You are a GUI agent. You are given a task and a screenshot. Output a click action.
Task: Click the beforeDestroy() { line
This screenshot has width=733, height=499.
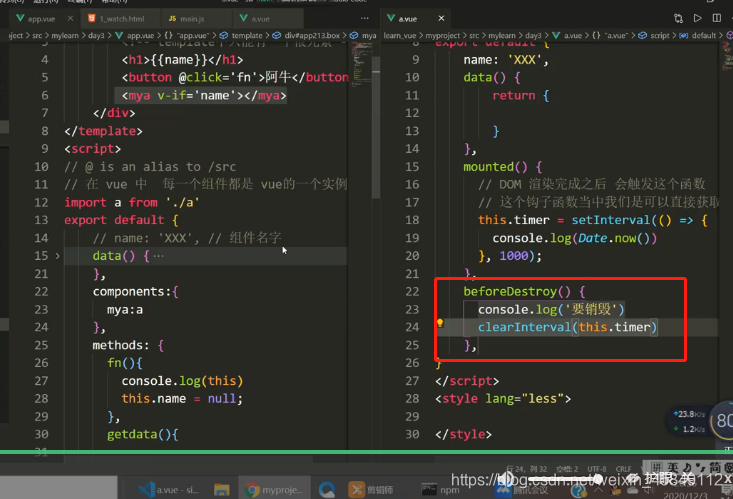(524, 292)
